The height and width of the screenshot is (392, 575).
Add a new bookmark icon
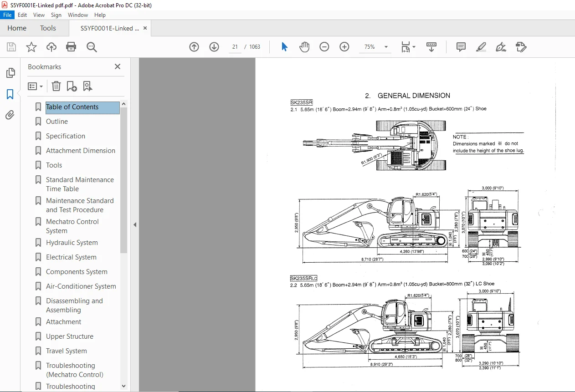click(72, 86)
